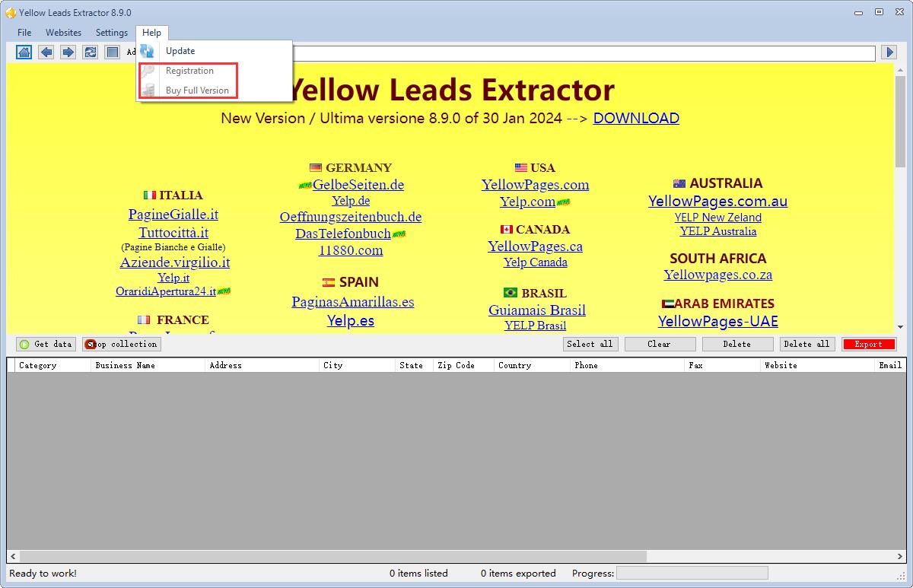Click the scroll down arrow of web page
Viewport: 913px width, 588px height.
click(x=899, y=327)
